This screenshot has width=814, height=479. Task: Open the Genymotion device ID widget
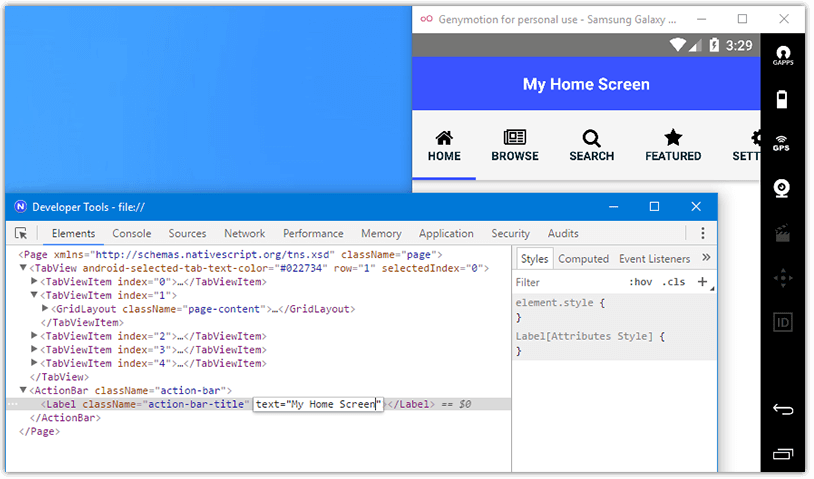(782, 323)
